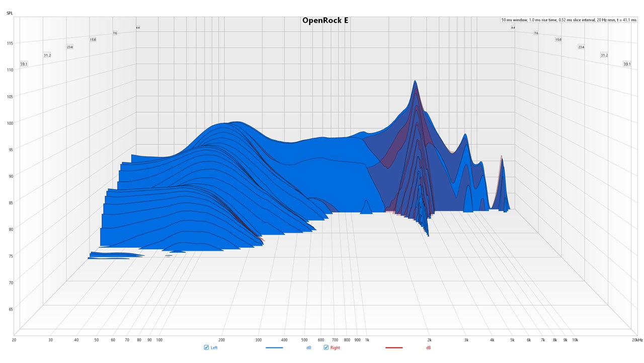Image resolution: width=644 pixels, height=363 pixels.
Task: Click the SPL axis label
Action: 10,13
